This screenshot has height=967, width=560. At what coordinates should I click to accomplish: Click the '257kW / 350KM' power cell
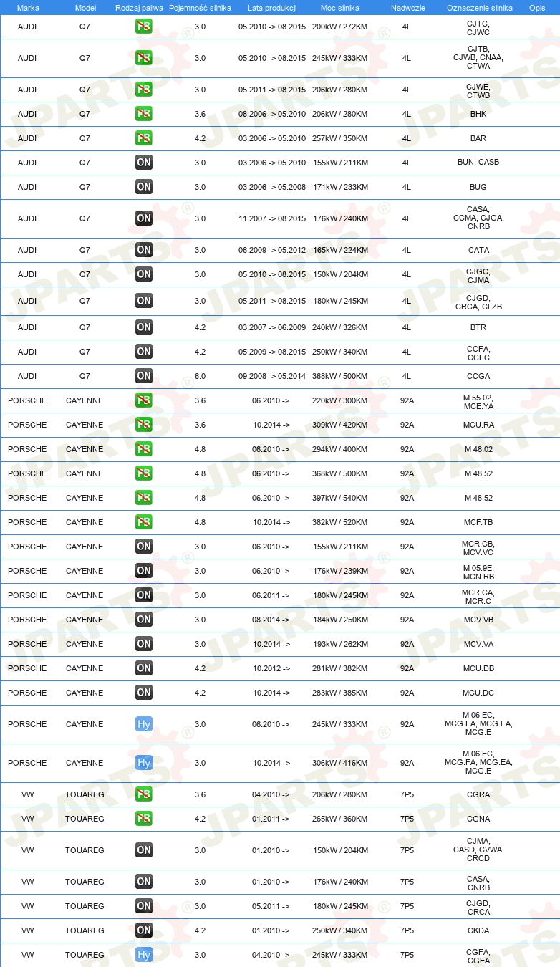[x=340, y=138]
